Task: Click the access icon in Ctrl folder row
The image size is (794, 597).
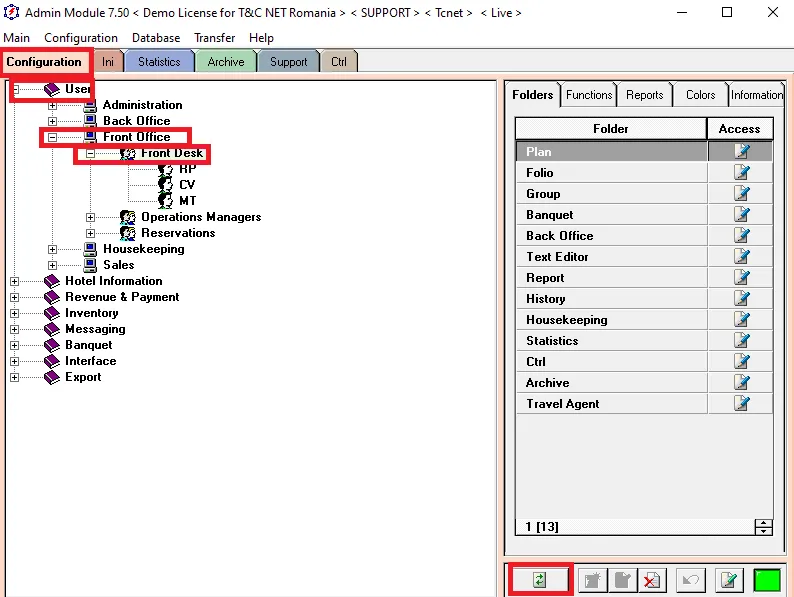Action: click(741, 362)
